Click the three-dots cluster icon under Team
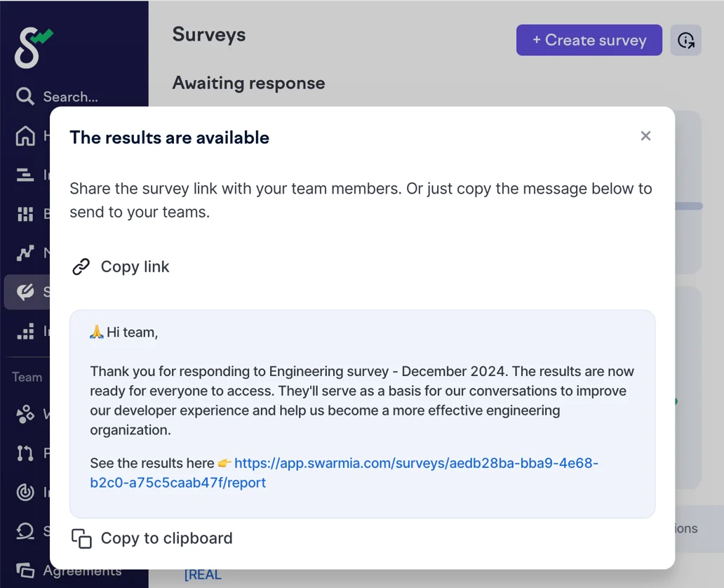The height and width of the screenshot is (588, 724). point(25,414)
